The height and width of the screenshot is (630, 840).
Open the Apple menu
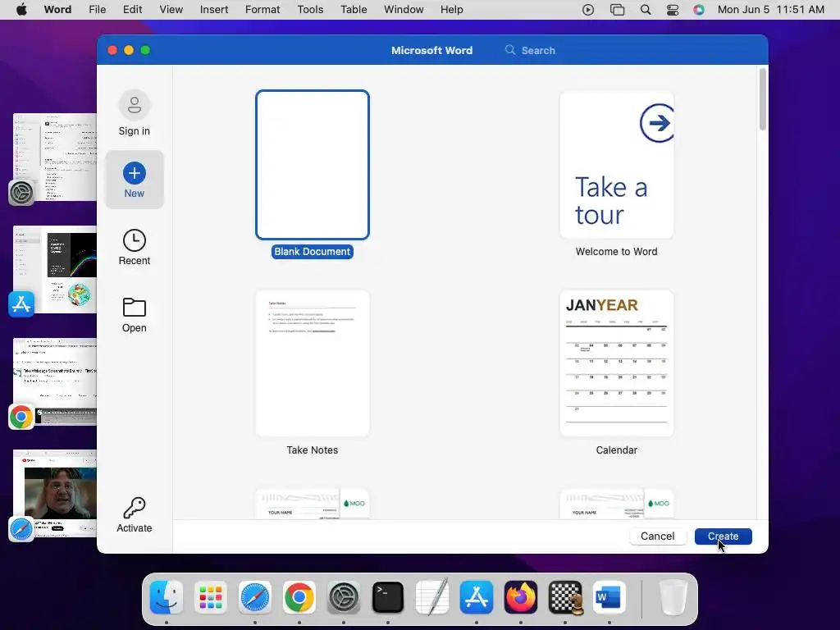(21, 10)
